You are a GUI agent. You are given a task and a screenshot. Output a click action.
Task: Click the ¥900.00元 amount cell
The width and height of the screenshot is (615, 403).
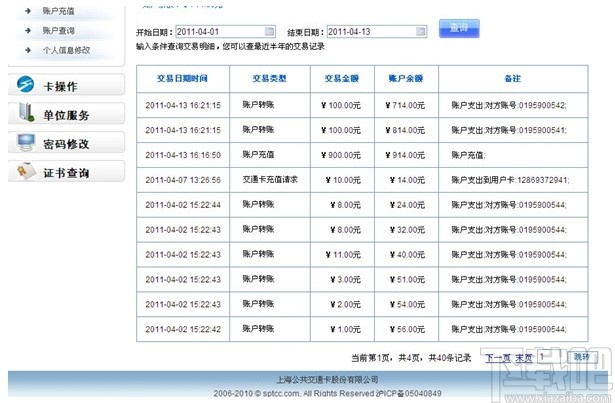341,155
